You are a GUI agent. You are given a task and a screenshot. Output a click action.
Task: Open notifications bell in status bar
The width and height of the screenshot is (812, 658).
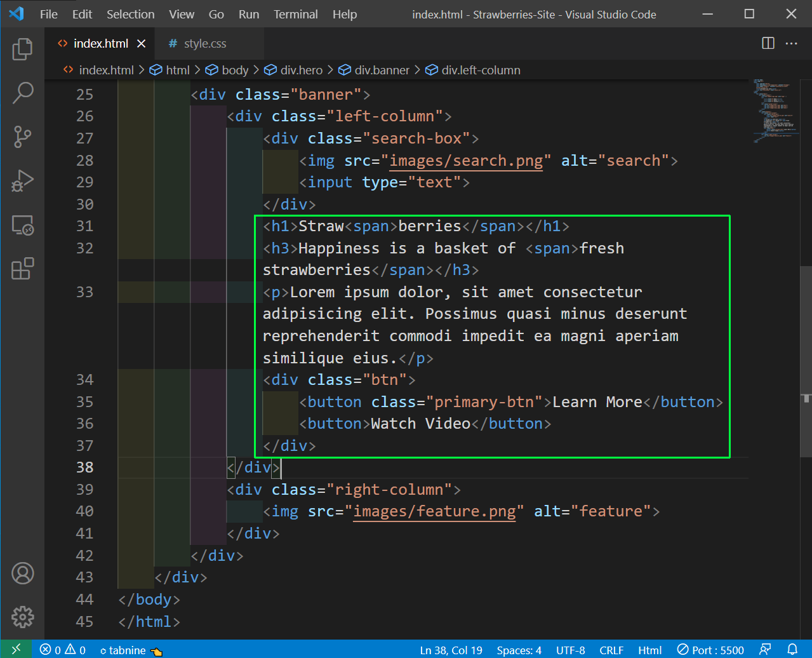(x=792, y=650)
